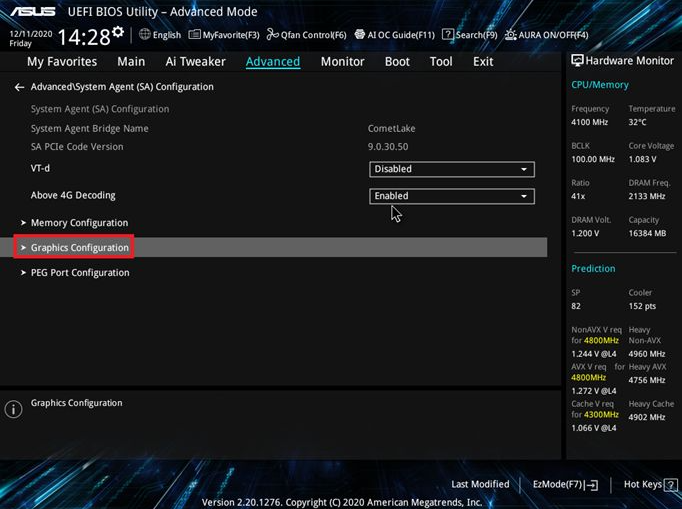This screenshot has height=509, width=682.
Task: Click the 32°C temperature value
Action: 637,122
